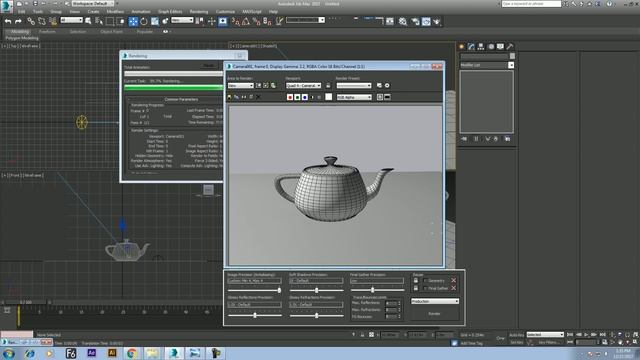Toggle the red channel button
The width and height of the screenshot is (640, 360).
(290, 97)
